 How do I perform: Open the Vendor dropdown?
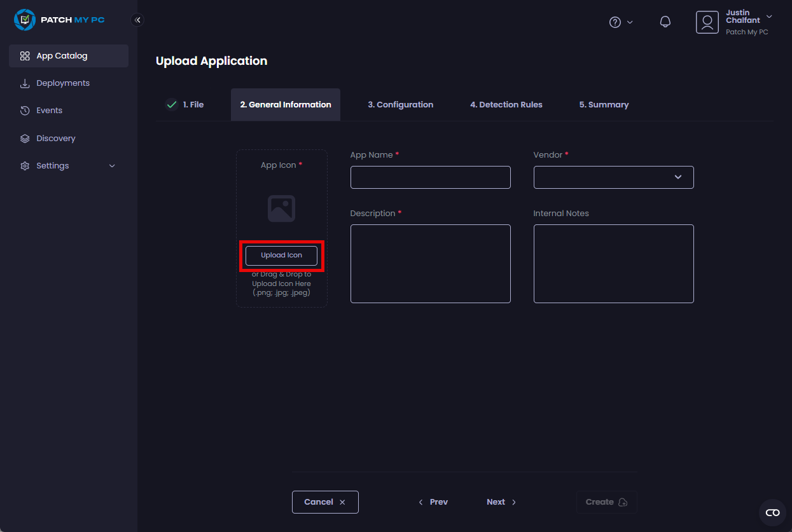coord(613,177)
